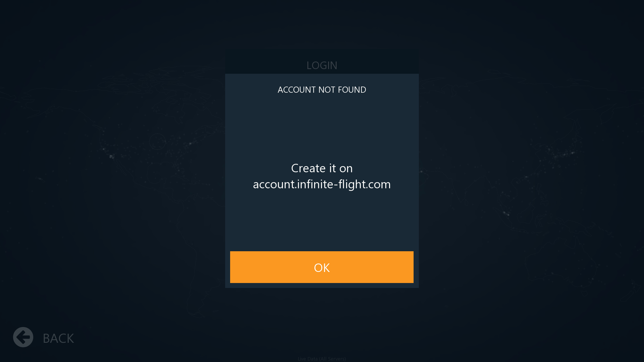Image resolution: width=644 pixels, height=362 pixels.
Task: Click the back arrow circle icon
Action: point(23,337)
